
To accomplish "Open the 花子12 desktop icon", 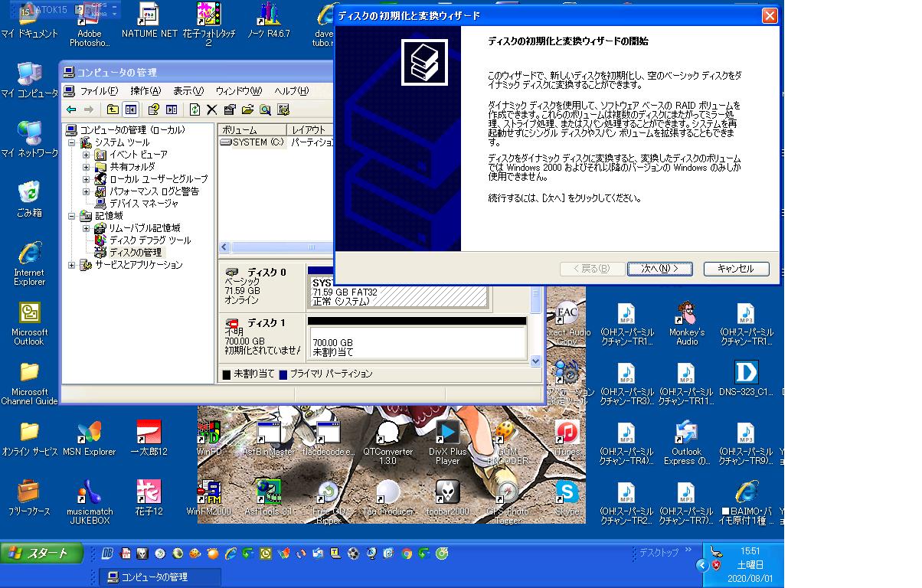I will 149,498.
